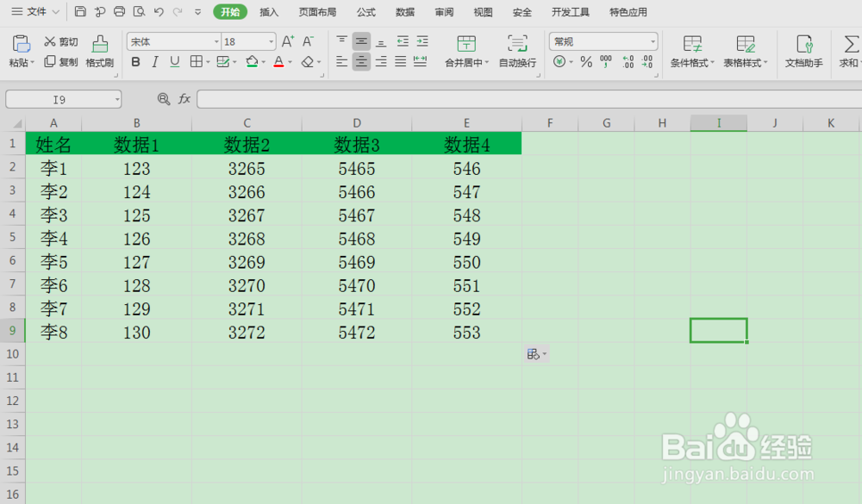Screen dimensions: 862x504
Task: Open the currency style dropdown arrow
Action: 571,62
